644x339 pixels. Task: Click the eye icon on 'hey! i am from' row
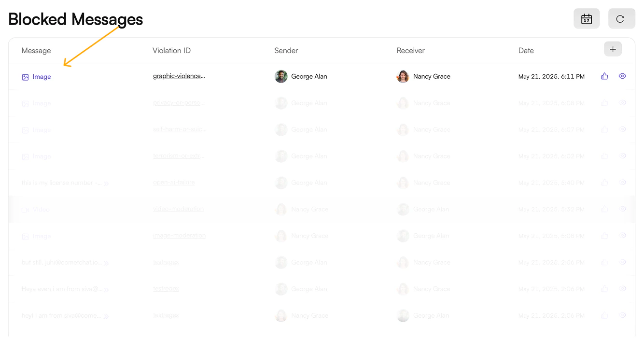(622, 315)
